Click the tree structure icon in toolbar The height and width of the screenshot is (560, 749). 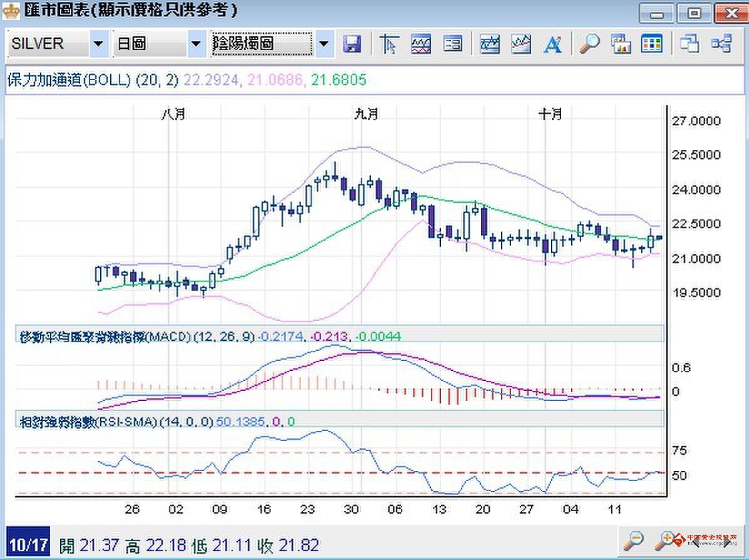721,44
